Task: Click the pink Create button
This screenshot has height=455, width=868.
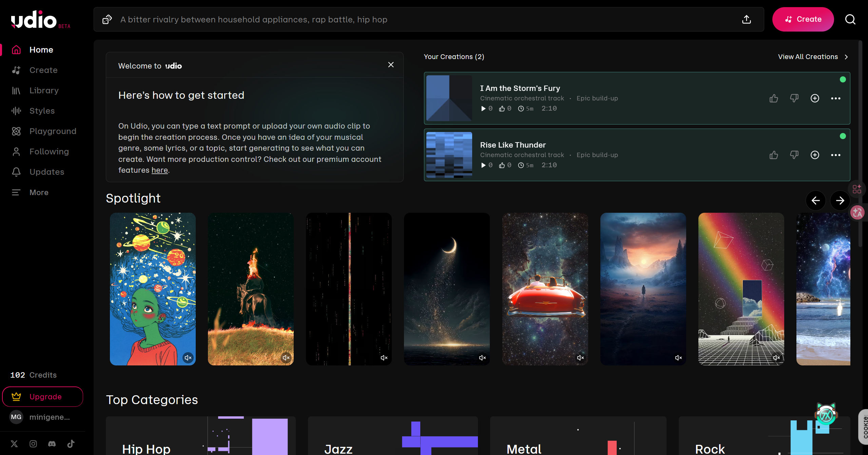Action: coord(803,19)
